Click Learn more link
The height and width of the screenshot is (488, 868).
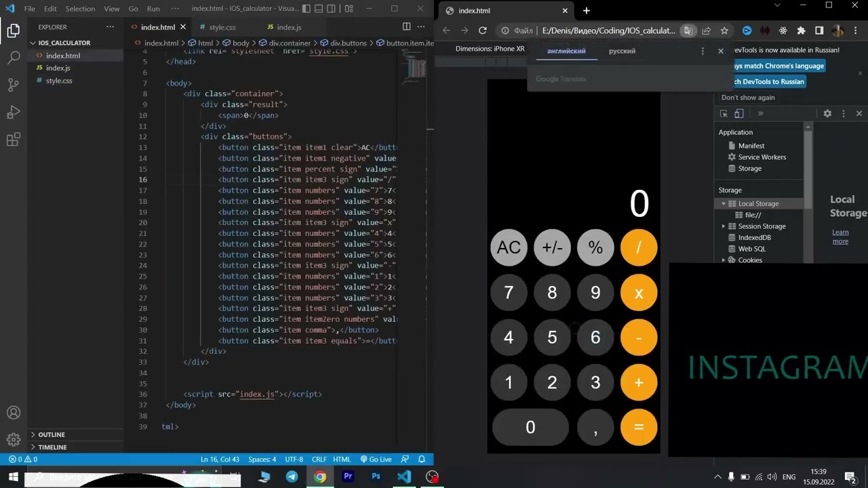point(840,237)
